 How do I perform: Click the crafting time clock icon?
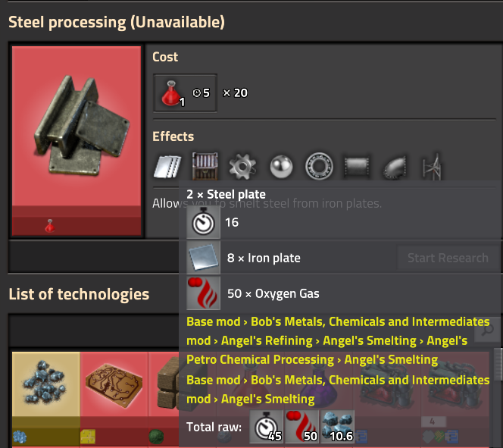tap(203, 222)
